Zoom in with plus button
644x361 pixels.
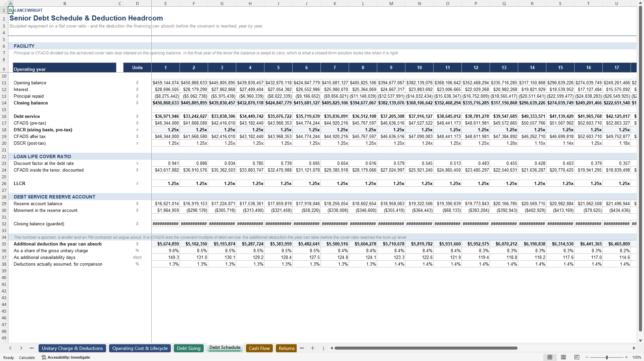coord(626,357)
